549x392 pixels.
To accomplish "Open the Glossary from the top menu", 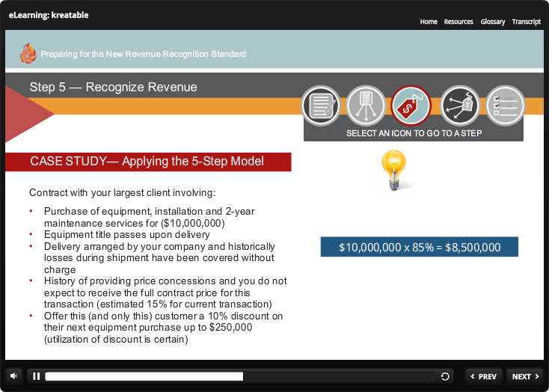I will [493, 22].
